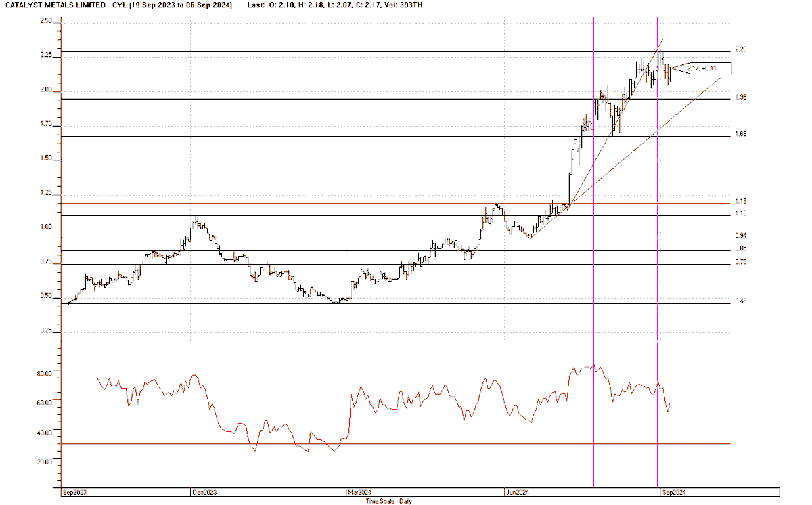812x505 pixels.
Task: Select the 60.00 RSI axis value
Action: pyautogui.click(x=45, y=403)
